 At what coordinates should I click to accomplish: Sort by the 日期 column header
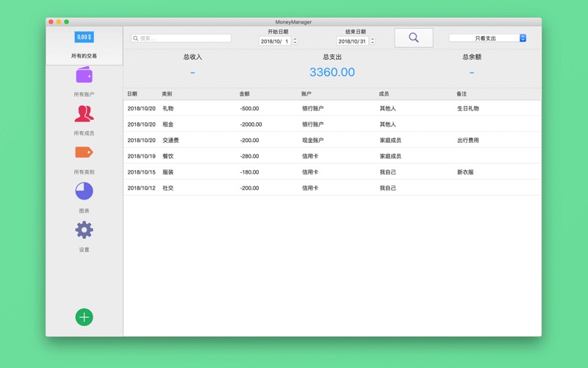click(132, 94)
